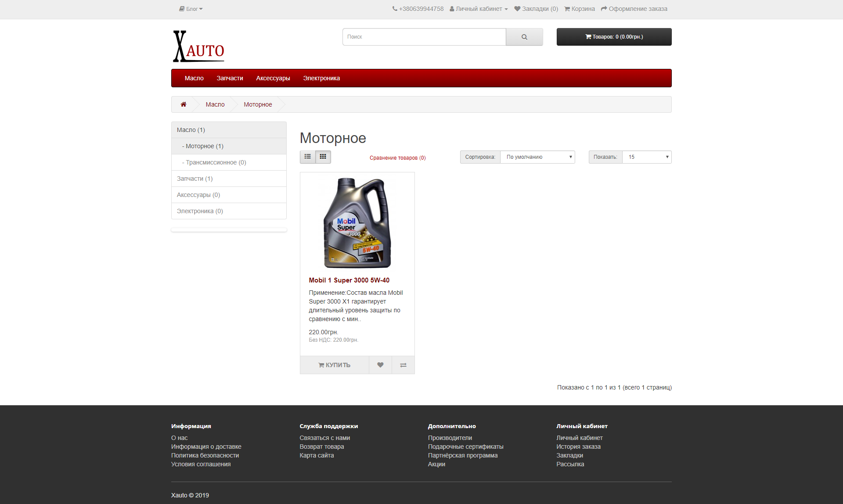The image size is (843, 504).
Task: Go to home via breadcrumb icon
Action: click(x=184, y=104)
